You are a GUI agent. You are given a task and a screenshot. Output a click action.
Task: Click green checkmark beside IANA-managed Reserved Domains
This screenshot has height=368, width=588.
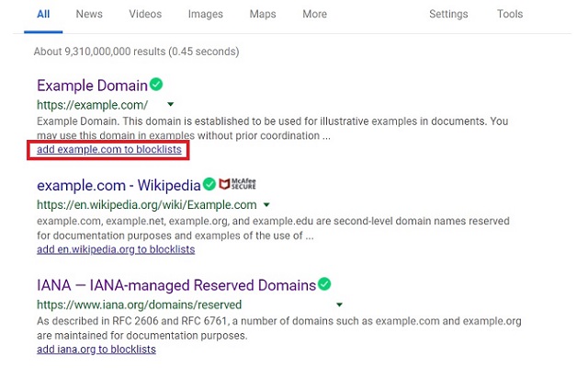(x=324, y=284)
